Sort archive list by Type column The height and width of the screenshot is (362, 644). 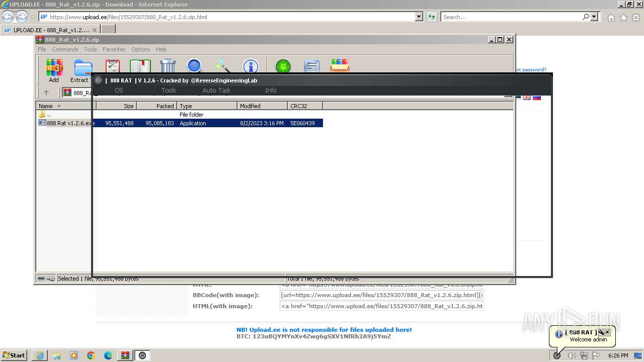pos(207,106)
